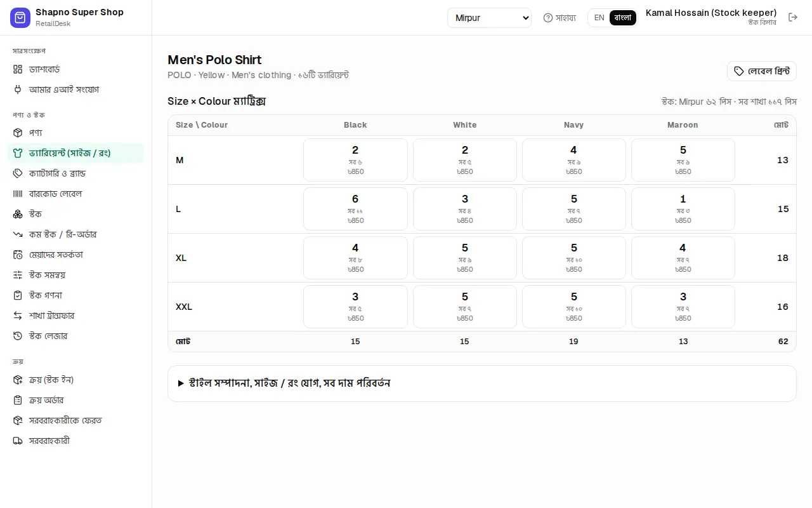812x508 pixels.
Task: Select the L size Black variant cell
Action: click(355, 209)
